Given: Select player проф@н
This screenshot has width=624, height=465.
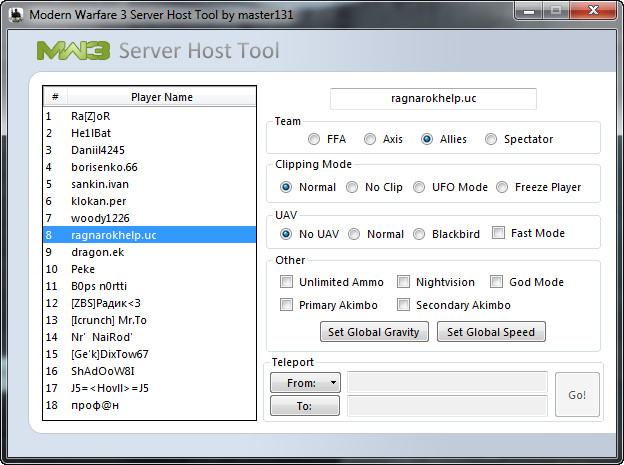Looking at the screenshot, I should (x=149, y=405).
